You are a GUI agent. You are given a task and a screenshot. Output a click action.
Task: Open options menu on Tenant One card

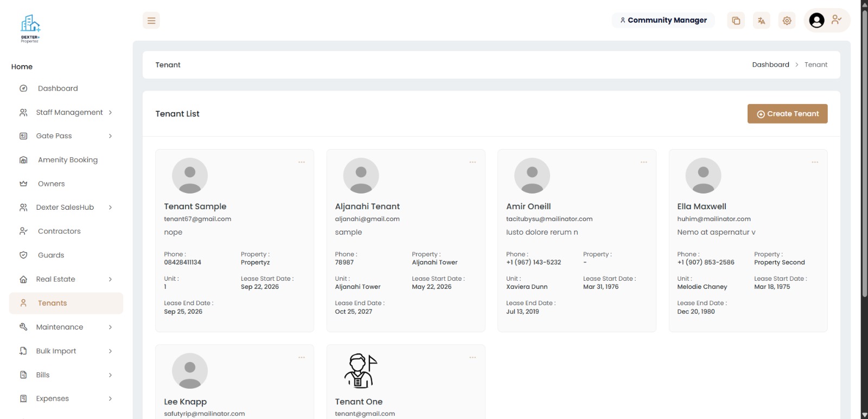[473, 357]
